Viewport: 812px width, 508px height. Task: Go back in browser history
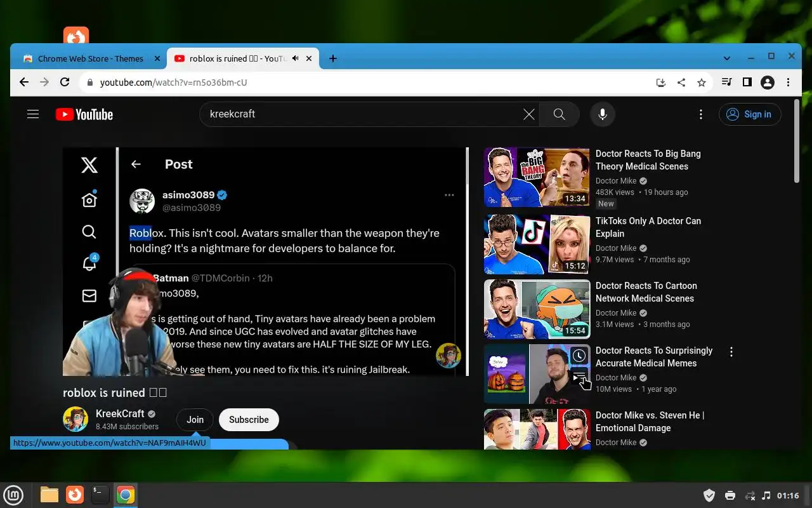[x=24, y=82]
